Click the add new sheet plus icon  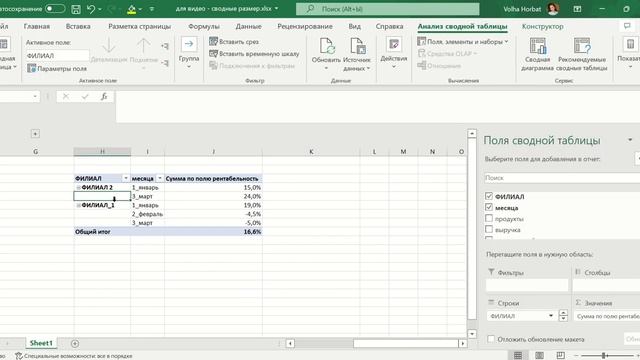click(x=75, y=344)
